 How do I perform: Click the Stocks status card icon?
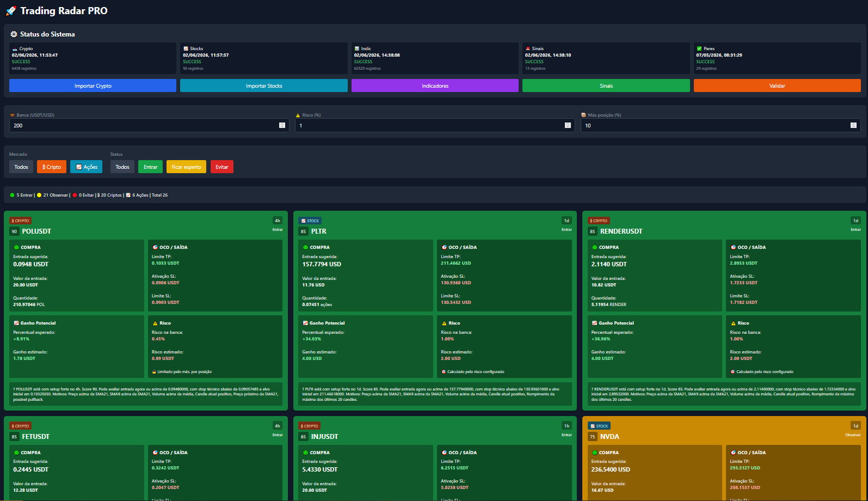(186, 48)
